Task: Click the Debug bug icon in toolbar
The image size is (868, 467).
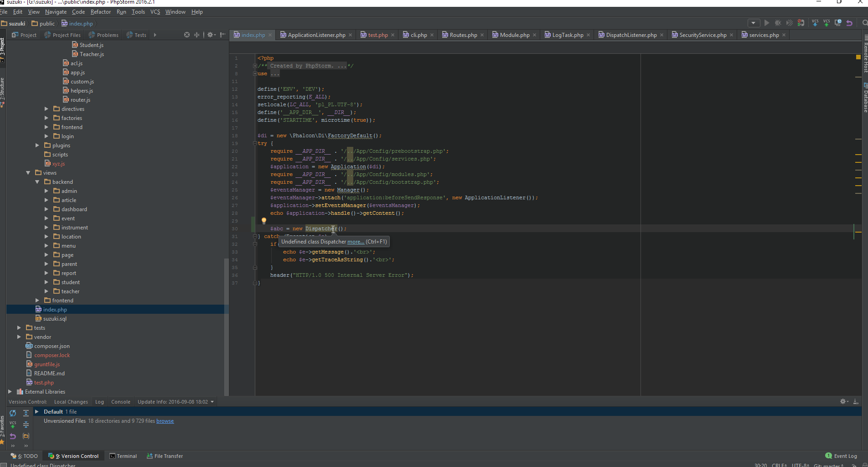Action: (778, 23)
